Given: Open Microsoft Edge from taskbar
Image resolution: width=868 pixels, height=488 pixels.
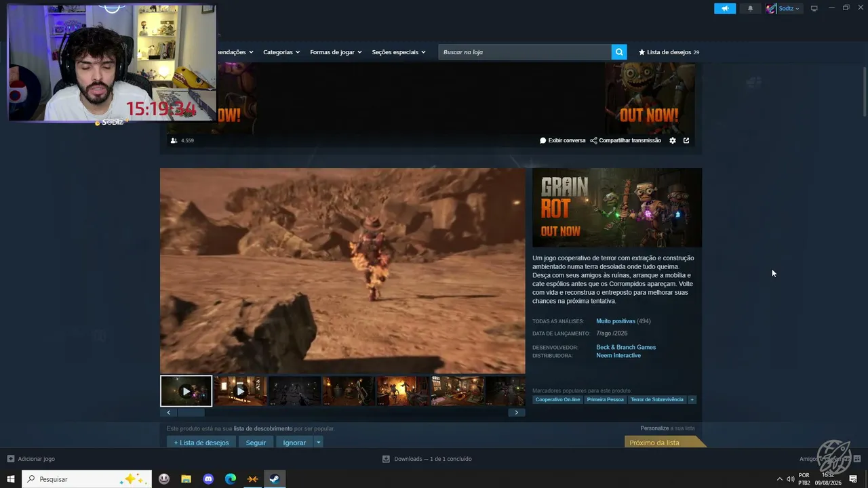Looking at the screenshot, I should [231, 479].
